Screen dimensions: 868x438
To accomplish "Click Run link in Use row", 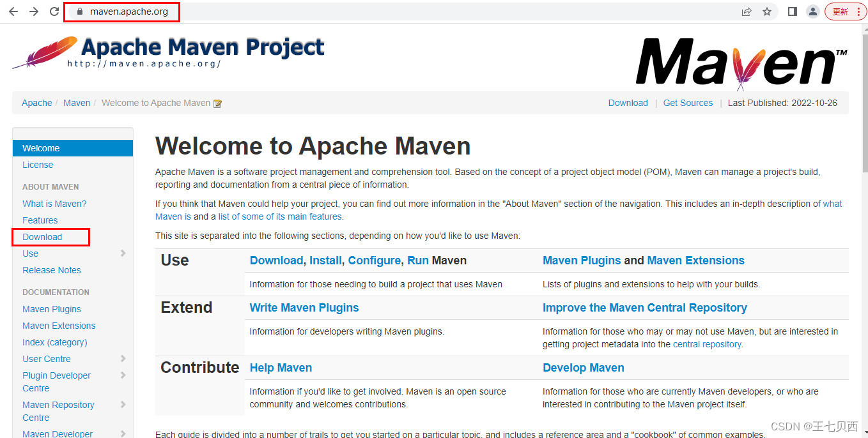I will (x=418, y=261).
